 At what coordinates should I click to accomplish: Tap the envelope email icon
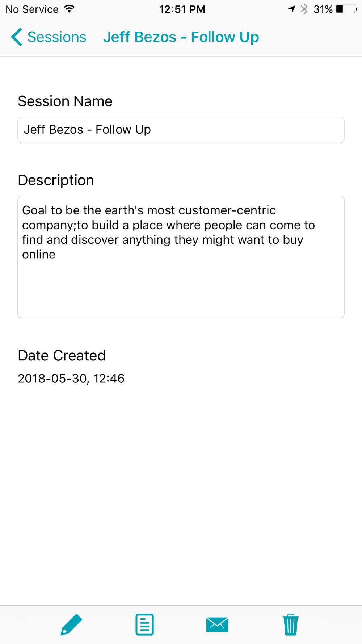pos(217,624)
